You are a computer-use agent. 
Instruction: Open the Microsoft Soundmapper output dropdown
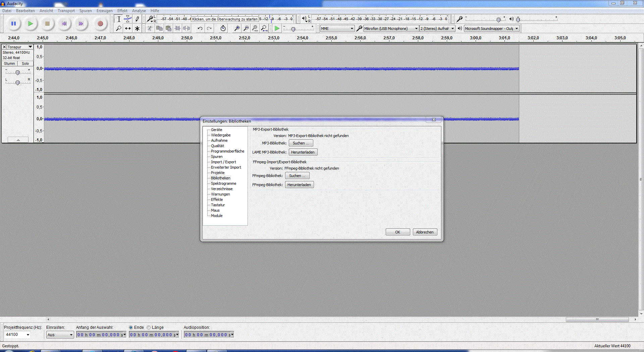coord(492,29)
